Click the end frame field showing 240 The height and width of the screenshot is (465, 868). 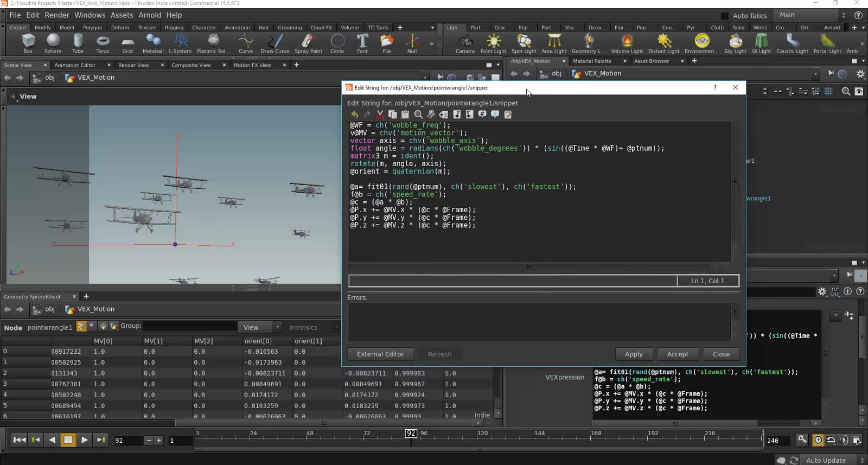pos(779,441)
